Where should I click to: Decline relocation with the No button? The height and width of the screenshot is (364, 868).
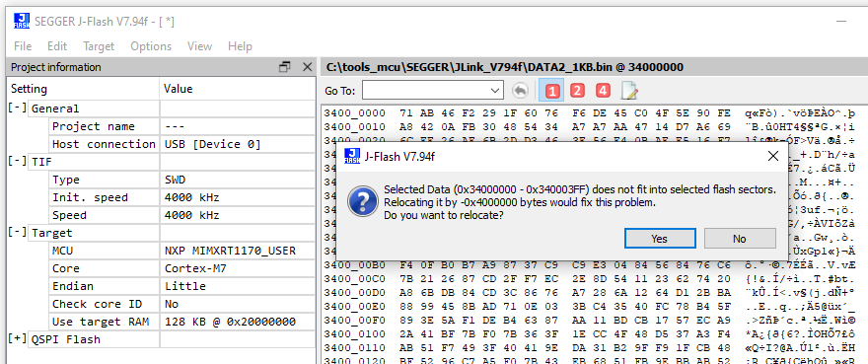click(740, 239)
